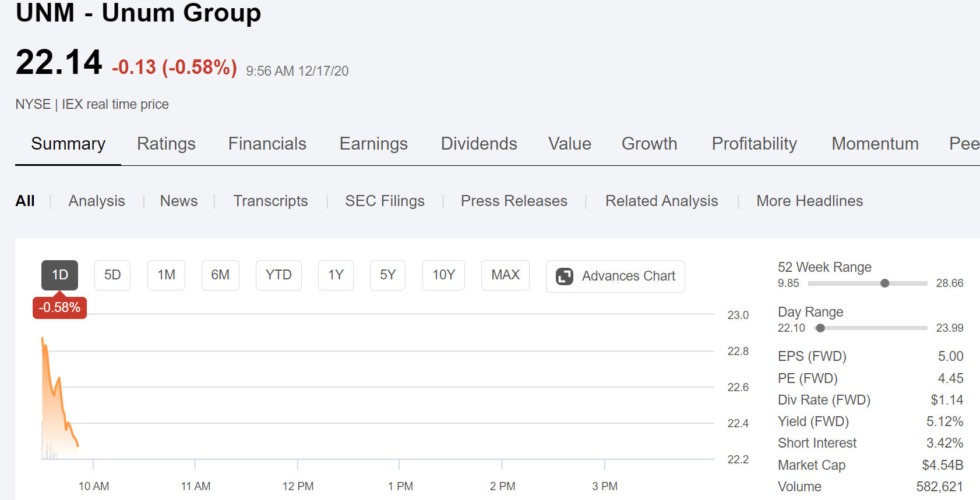Open the Dividends tab
Screen dimensions: 980x500
pos(479,144)
